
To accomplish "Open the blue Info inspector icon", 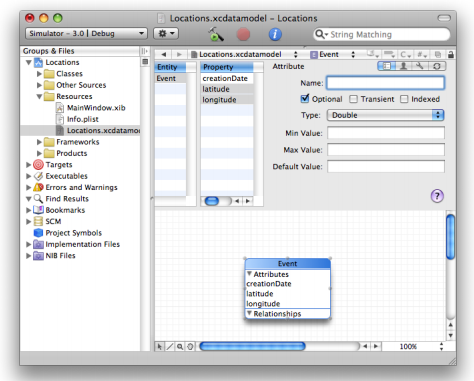I will pos(275,34).
